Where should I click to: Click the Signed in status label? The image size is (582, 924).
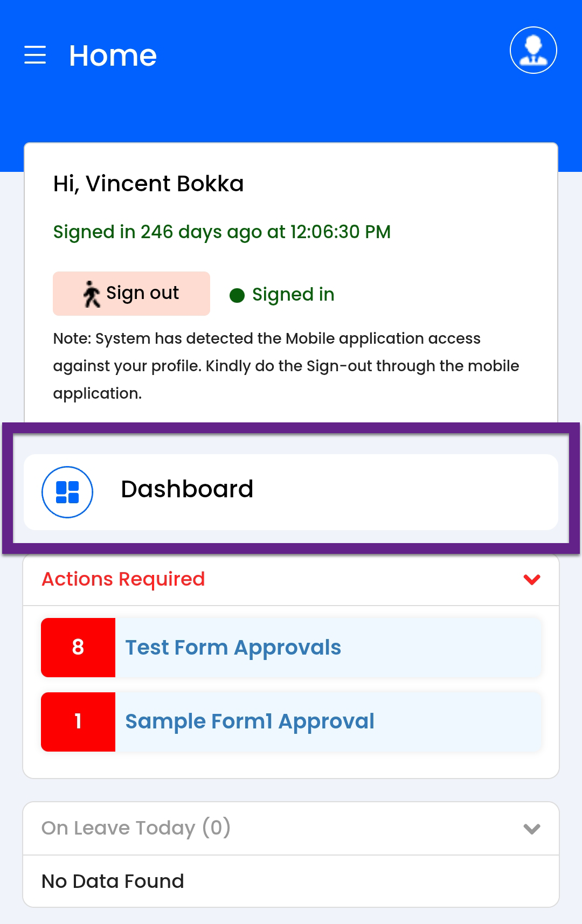pos(293,295)
